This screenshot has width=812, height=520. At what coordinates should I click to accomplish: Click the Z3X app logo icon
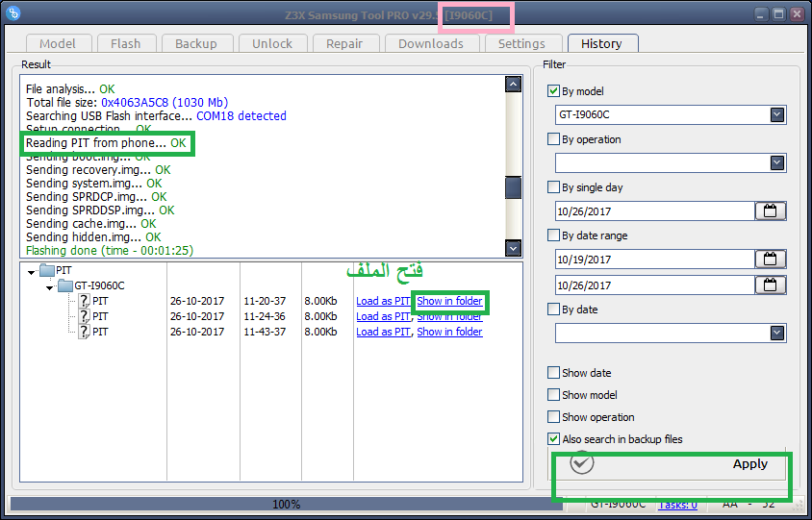point(14,14)
